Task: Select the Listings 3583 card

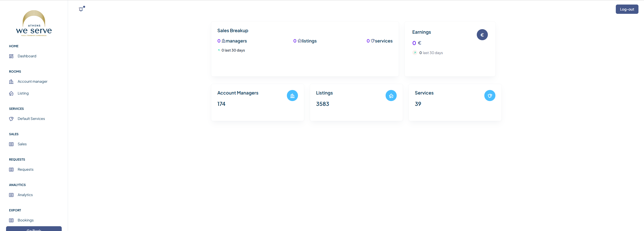Action: click(x=356, y=102)
